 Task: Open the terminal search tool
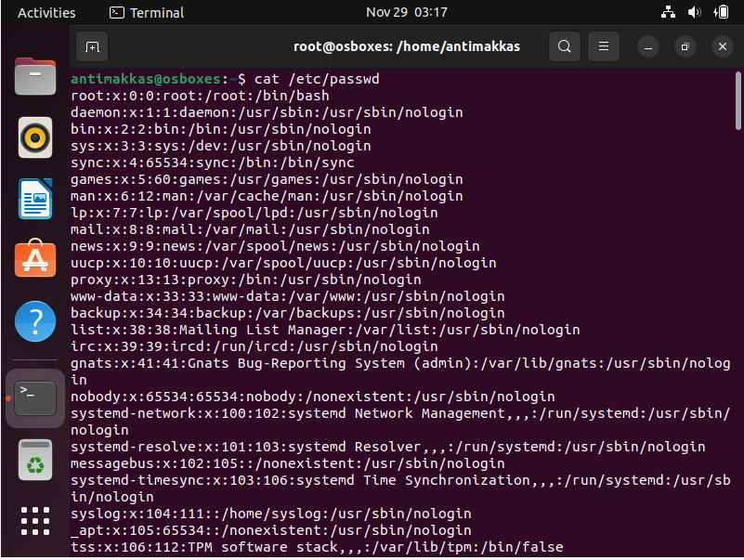coord(564,46)
